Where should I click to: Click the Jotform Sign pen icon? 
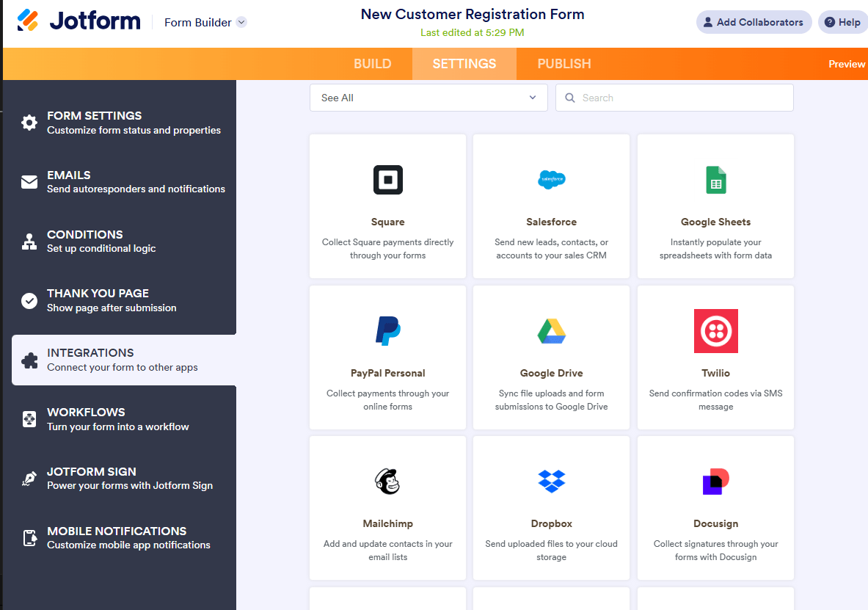29,478
